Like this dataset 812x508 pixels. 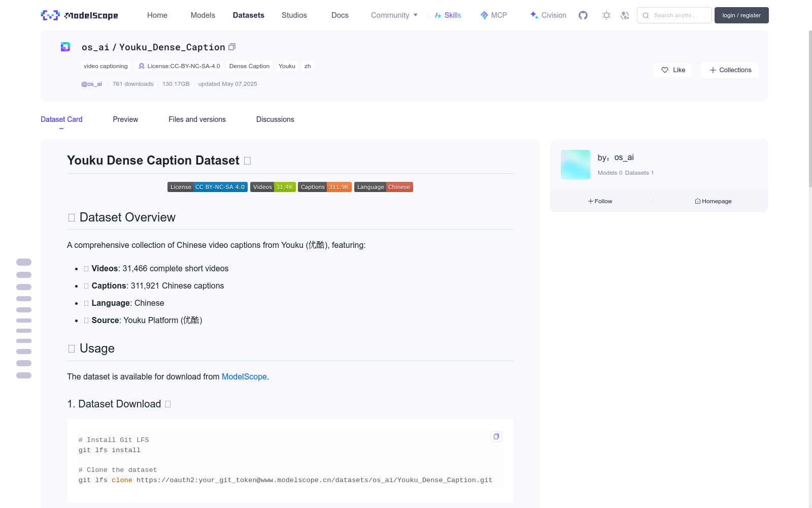coord(672,70)
